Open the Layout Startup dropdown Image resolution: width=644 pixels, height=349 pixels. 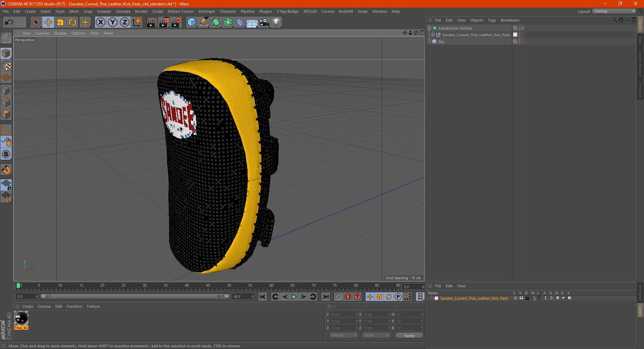click(614, 11)
